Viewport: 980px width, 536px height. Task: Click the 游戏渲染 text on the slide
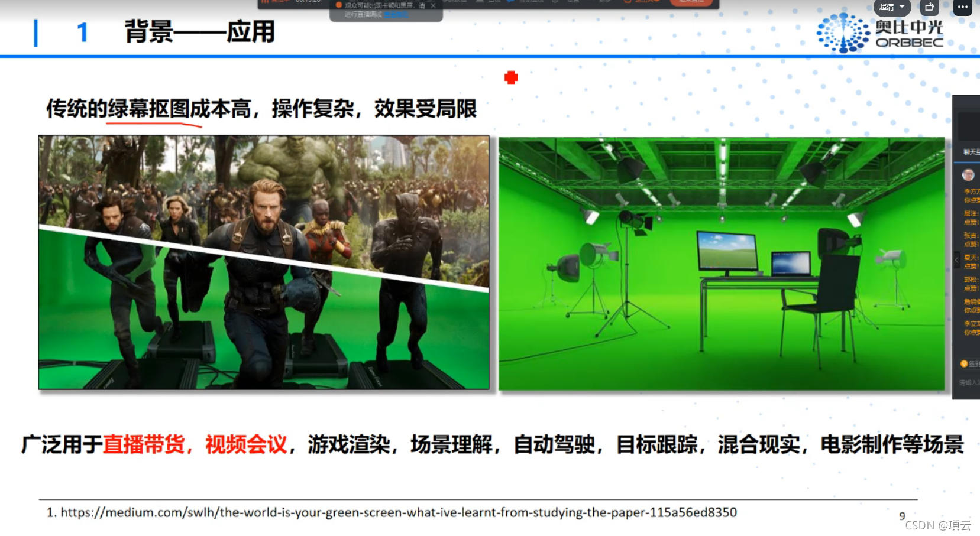[349, 444]
